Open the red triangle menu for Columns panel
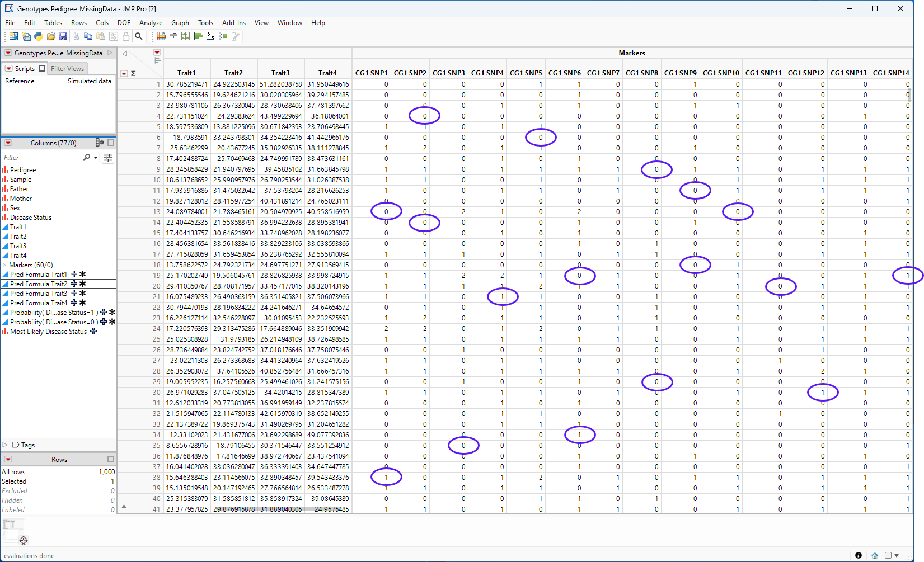 tap(8, 143)
